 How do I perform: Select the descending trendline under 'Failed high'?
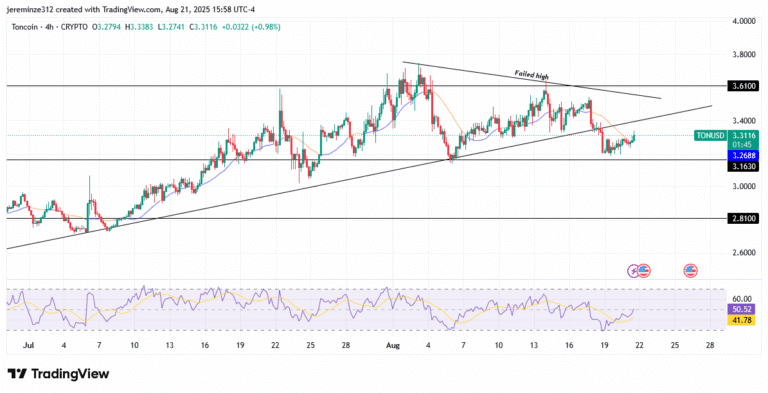click(x=531, y=80)
